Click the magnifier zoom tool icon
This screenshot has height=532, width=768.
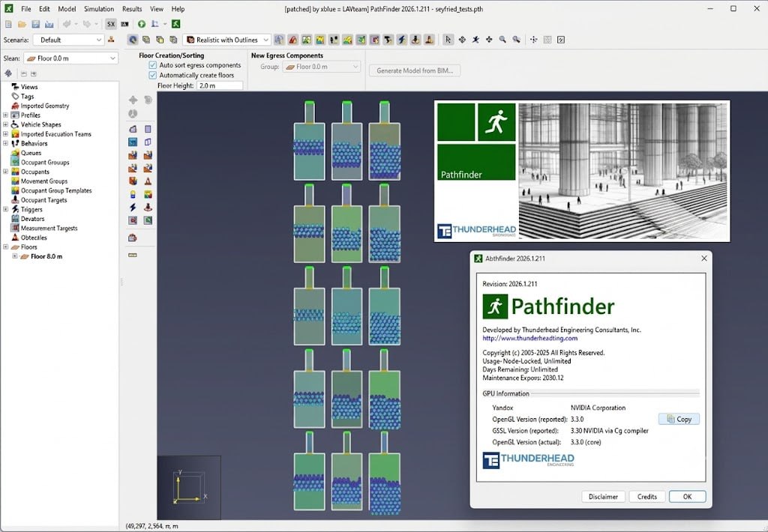coord(502,40)
